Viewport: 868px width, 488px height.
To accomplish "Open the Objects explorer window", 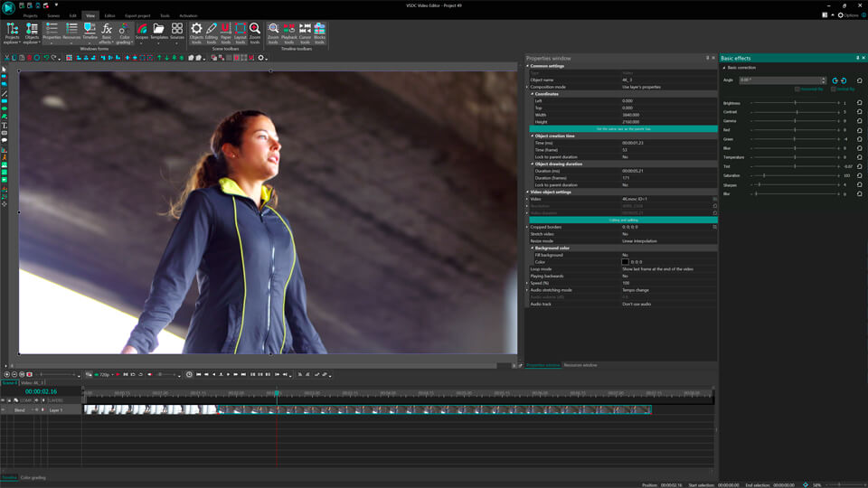I will click(32, 33).
